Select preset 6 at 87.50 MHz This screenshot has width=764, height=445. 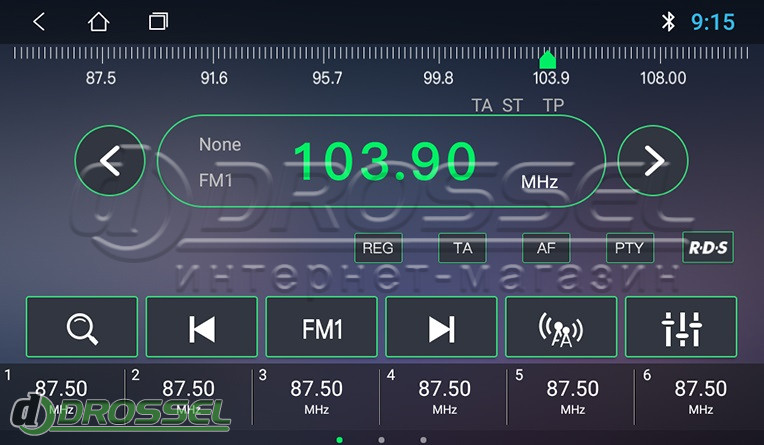[x=700, y=396]
